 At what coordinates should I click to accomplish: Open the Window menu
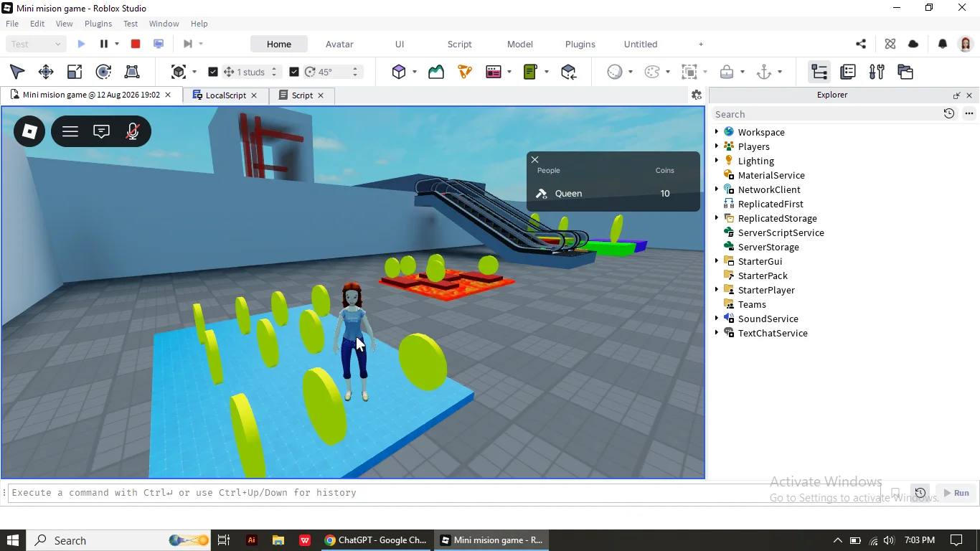point(164,24)
